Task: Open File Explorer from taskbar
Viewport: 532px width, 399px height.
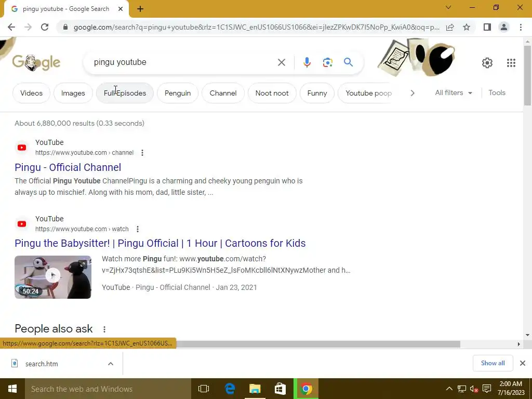Action: tap(255, 389)
